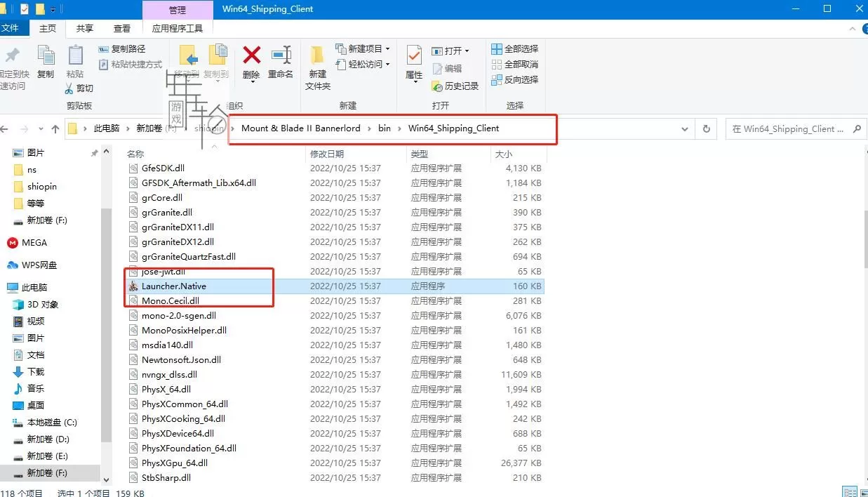Click the refresh icon beside address bar
868x497 pixels.
(707, 129)
